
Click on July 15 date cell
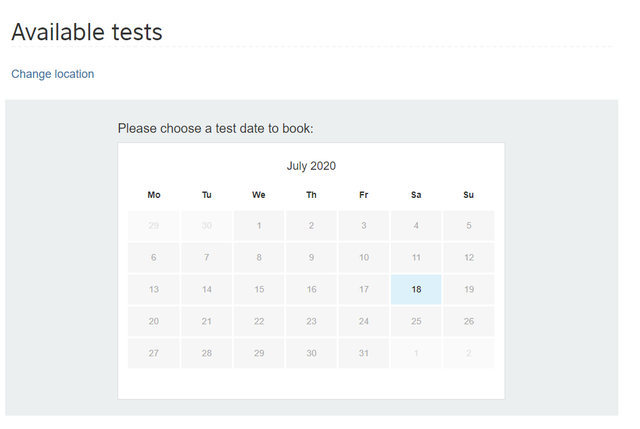[x=259, y=289]
